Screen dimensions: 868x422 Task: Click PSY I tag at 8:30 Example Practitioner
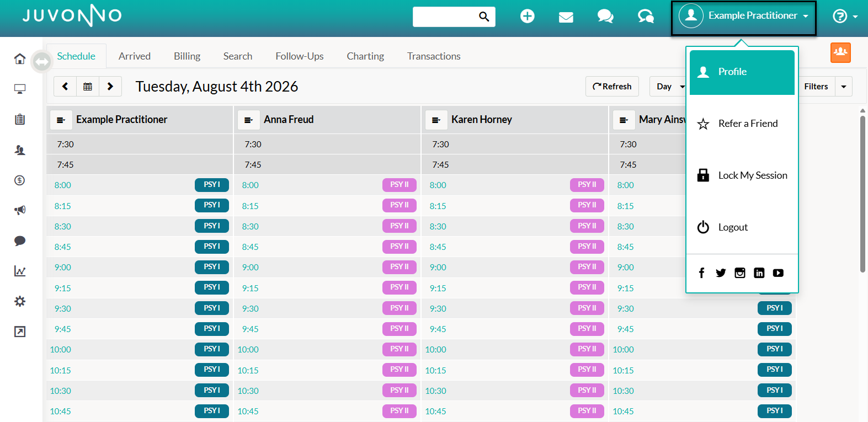(212, 226)
